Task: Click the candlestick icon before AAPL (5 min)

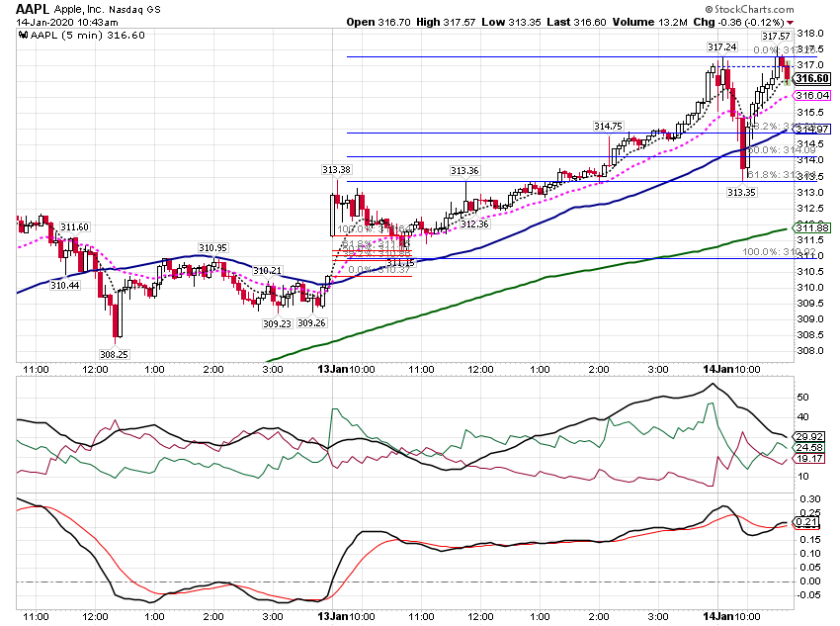Action: click(x=23, y=36)
